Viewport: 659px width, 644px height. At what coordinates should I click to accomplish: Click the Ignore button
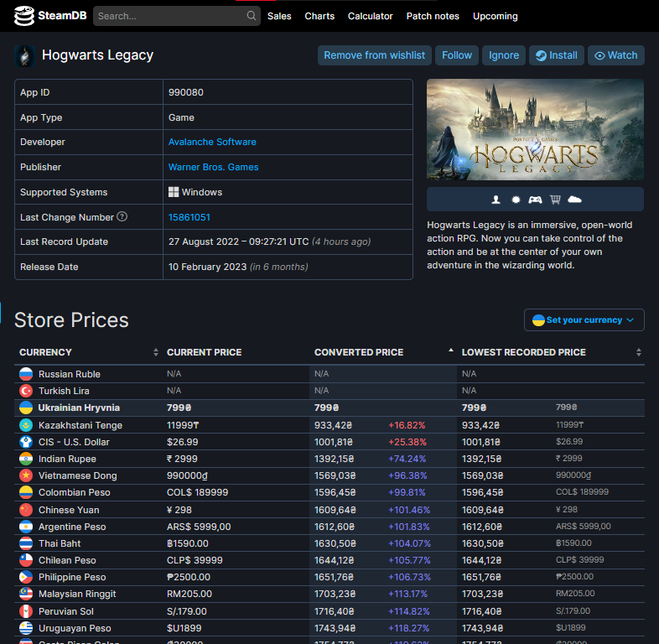point(504,55)
